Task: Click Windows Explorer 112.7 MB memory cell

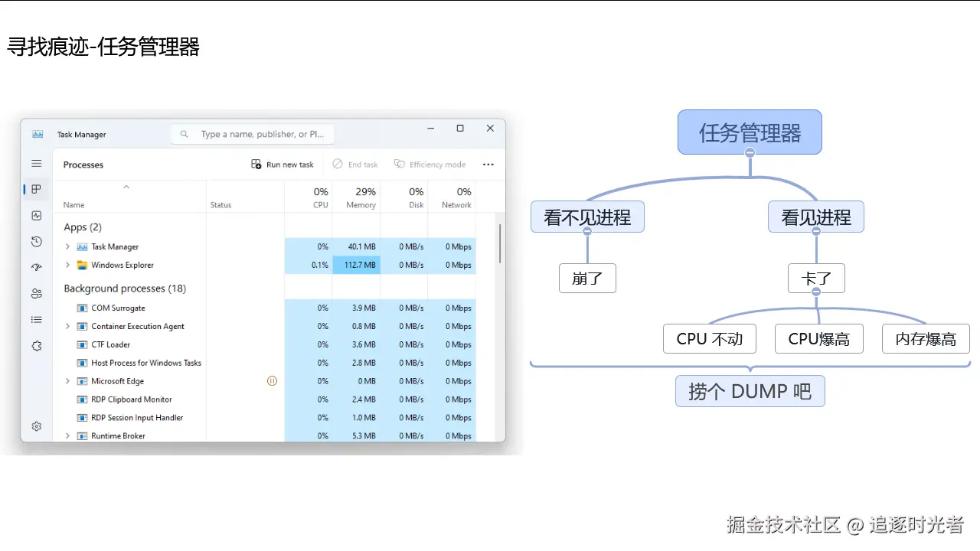Action: (356, 265)
